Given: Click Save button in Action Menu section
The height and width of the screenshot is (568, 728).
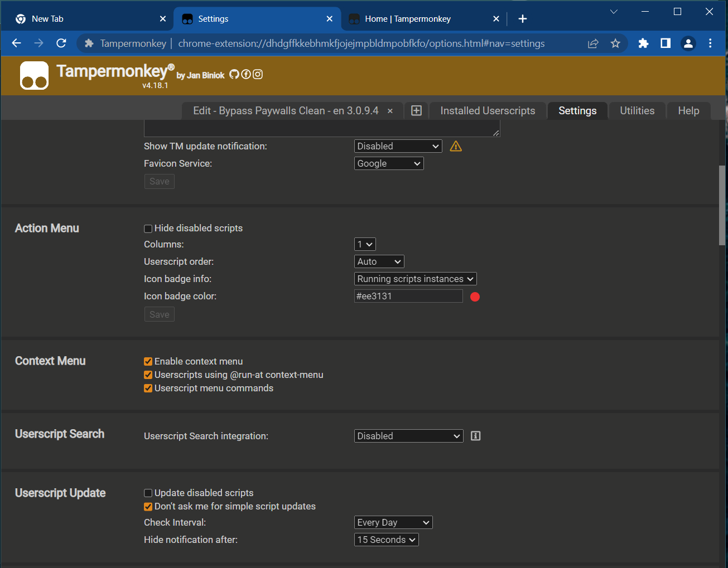Looking at the screenshot, I should coord(160,314).
